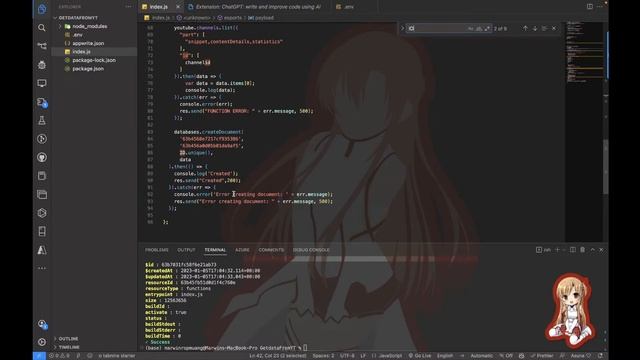Open the PROBLEMS panel tab

click(x=157, y=250)
